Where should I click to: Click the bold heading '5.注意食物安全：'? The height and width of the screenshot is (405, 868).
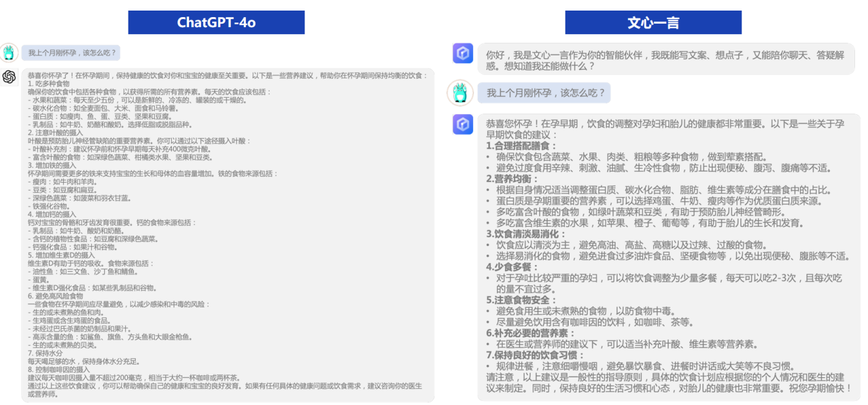click(521, 300)
